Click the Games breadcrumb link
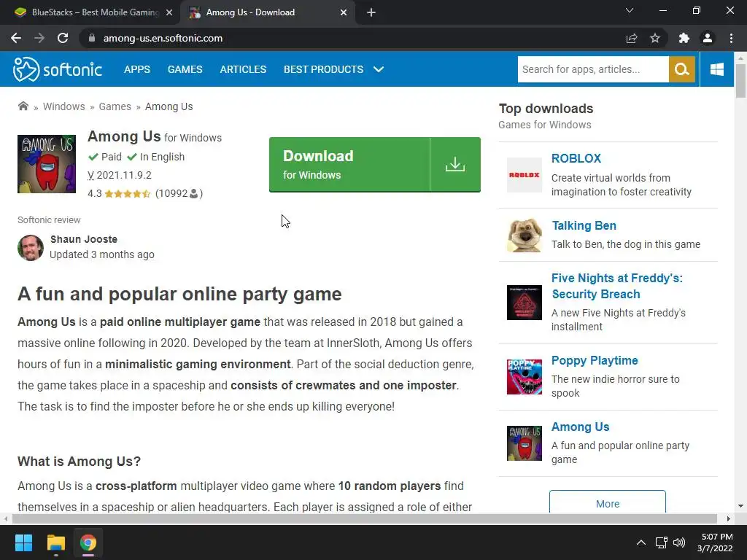This screenshot has width=747, height=560. tap(115, 106)
